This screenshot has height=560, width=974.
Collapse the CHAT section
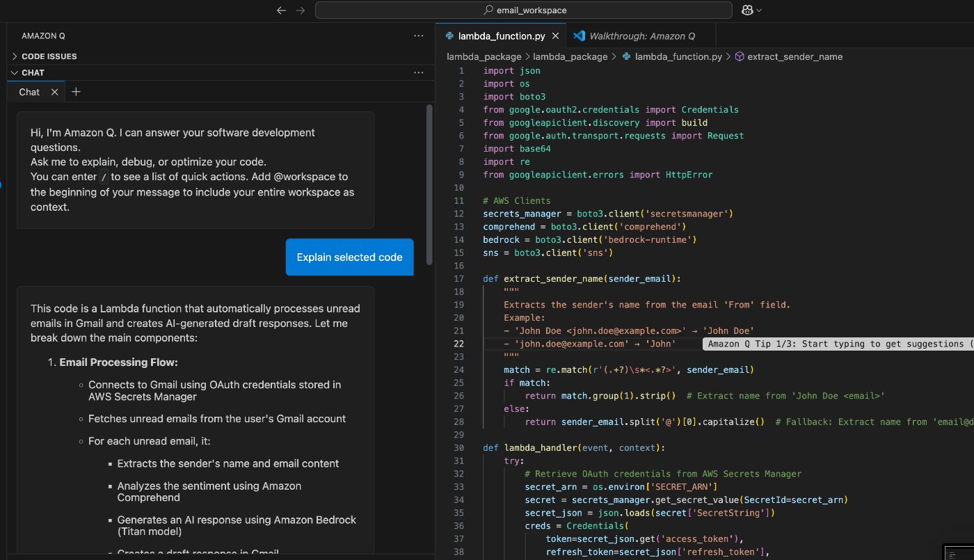click(15, 72)
